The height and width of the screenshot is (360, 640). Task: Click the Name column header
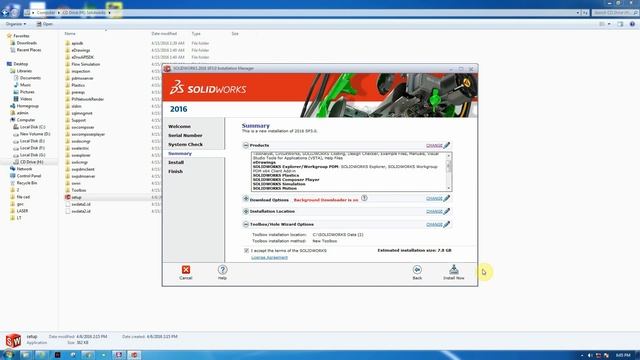click(x=70, y=33)
